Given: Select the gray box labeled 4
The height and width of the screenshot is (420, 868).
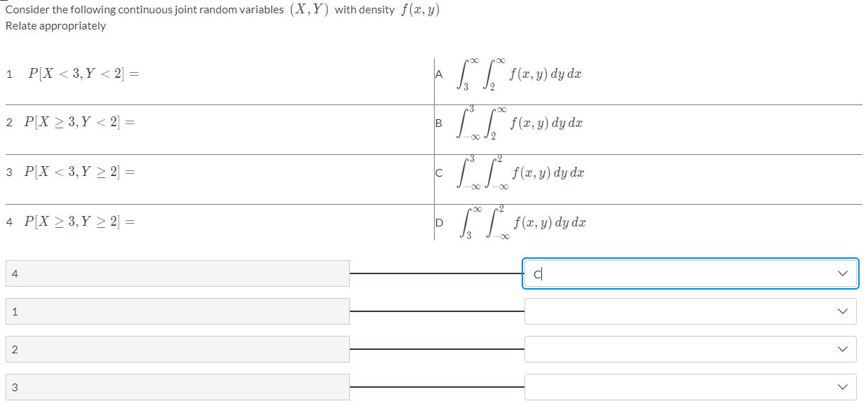Looking at the screenshot, I should 175,273.
